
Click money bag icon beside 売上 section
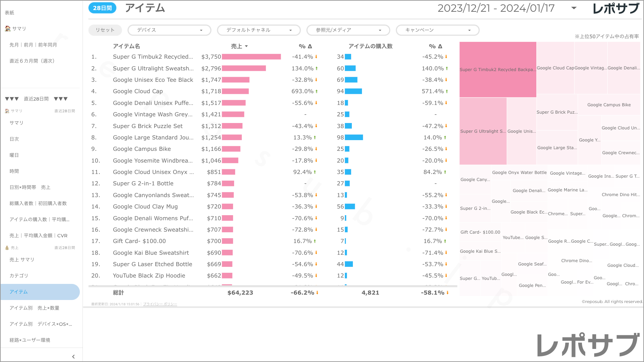7,248
